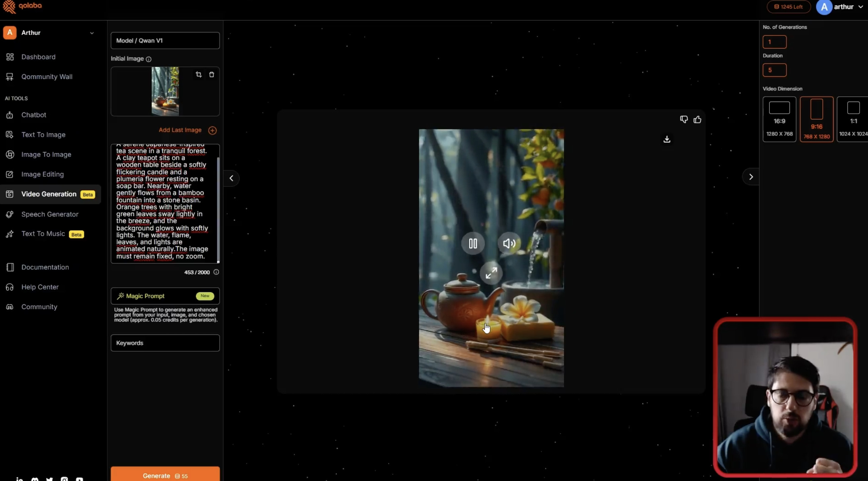
Task: Go to Speech Generator
Action: tap(49, 214)
